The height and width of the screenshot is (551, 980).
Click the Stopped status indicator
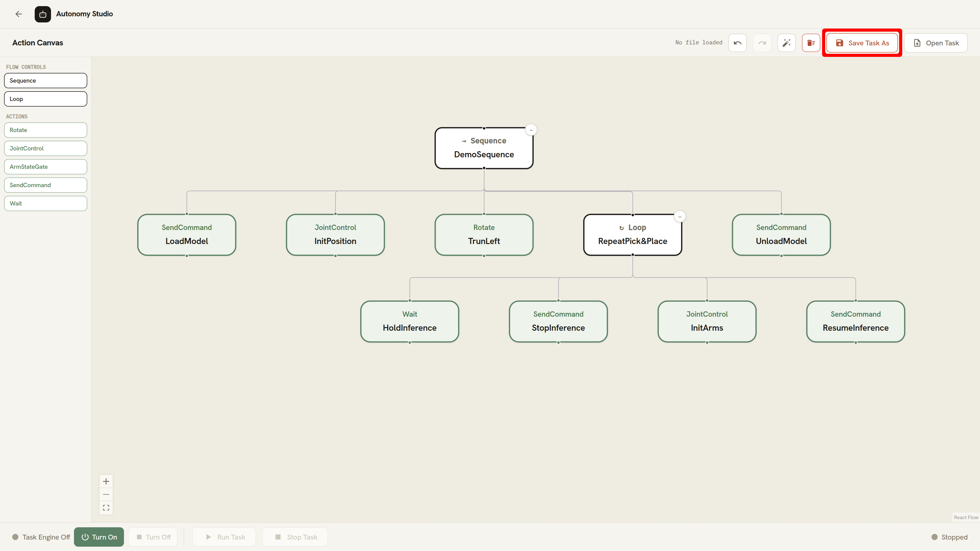point(950,537)
